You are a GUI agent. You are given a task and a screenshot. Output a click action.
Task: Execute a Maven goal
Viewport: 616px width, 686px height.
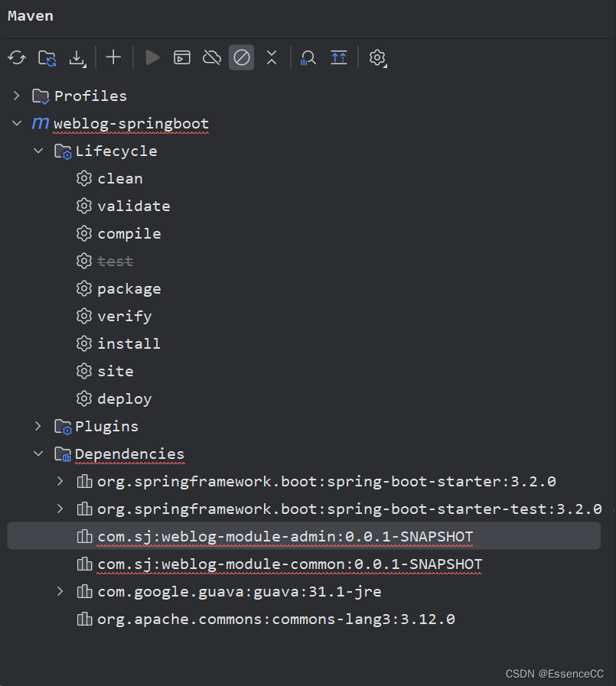coord(181,57)
